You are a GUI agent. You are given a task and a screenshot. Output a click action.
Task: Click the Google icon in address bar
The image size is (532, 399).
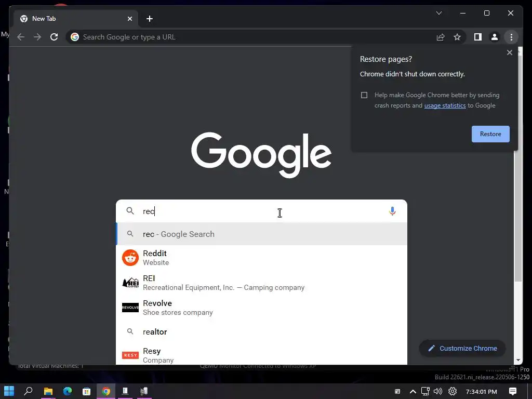point(75,37)
